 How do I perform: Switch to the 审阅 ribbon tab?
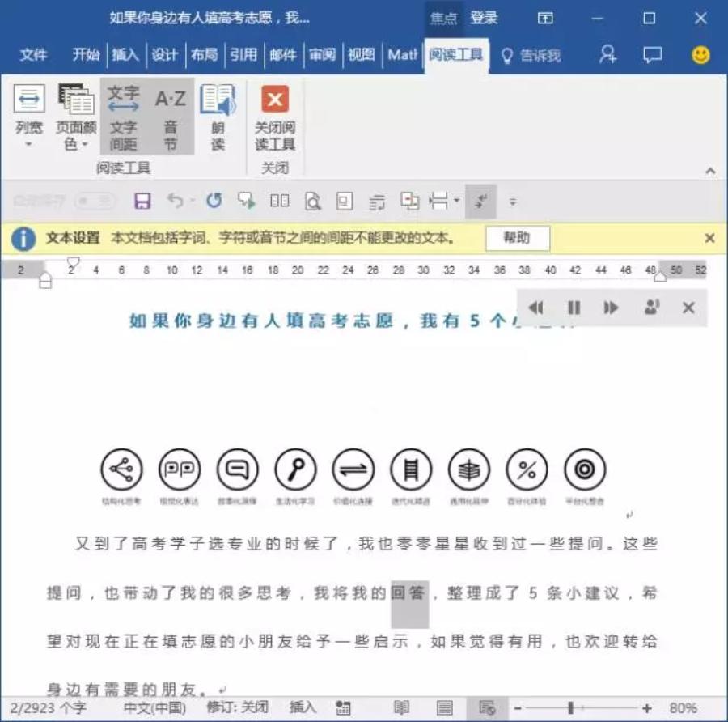(322, 55)
